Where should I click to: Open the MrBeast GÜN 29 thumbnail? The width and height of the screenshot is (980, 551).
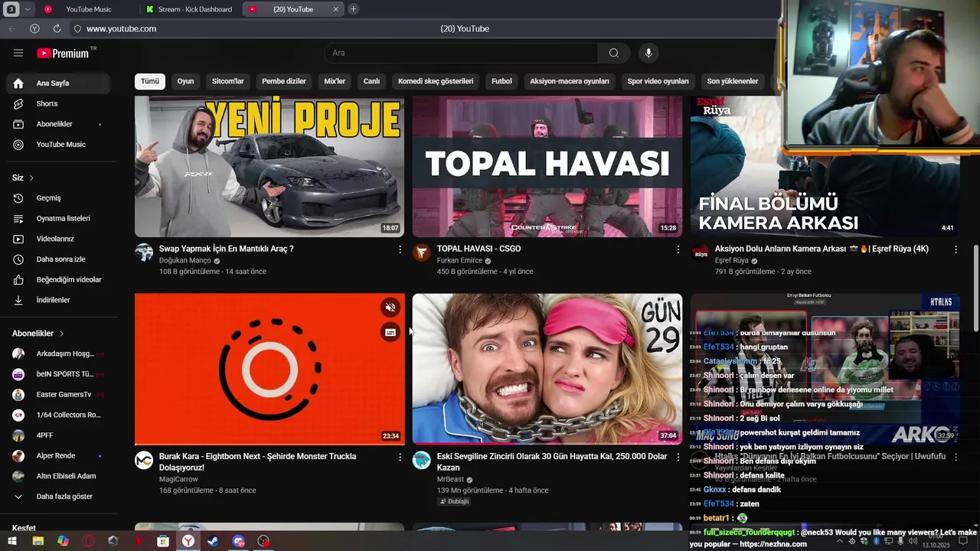coord(547,369)
